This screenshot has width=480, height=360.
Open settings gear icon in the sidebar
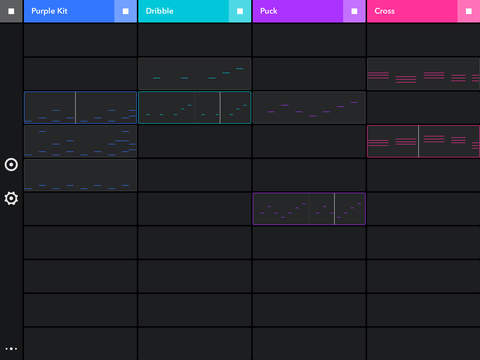click(11, 198)
